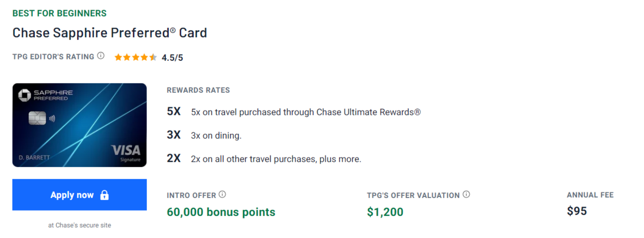Click the Intro Offer info icon
Screen dimensions: 644x238
coord(222,195)
